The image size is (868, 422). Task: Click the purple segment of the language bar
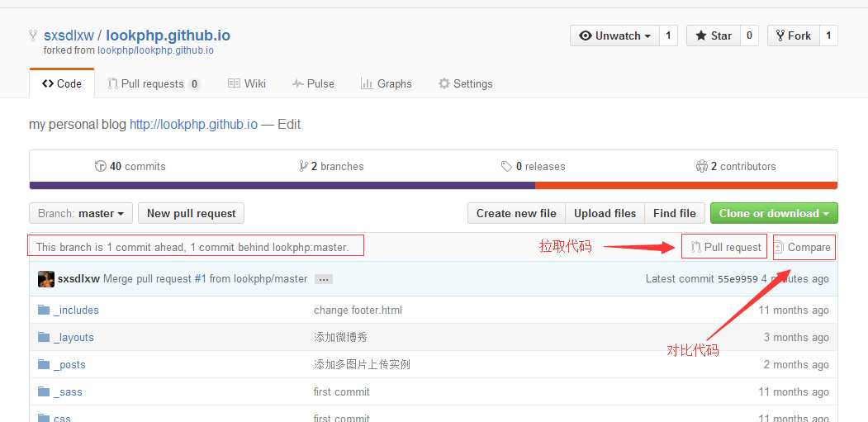click(x=282, y=186)
